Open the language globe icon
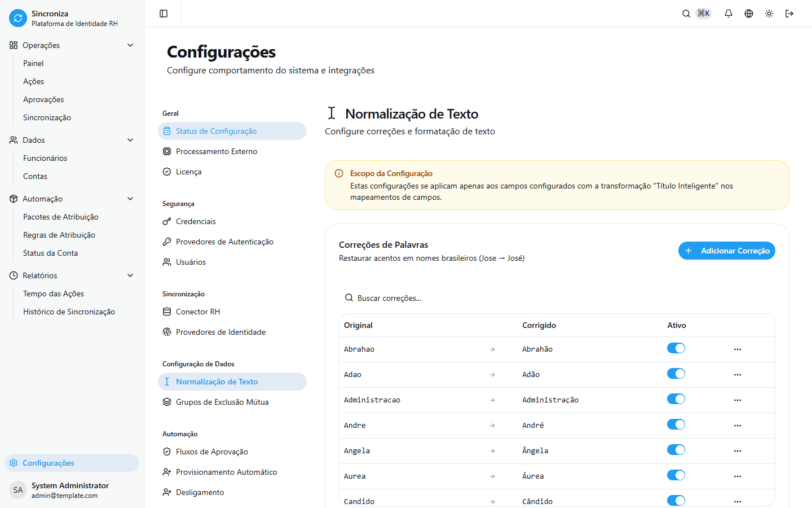Screen dimensions: 812x508 (x=748, y=13)
